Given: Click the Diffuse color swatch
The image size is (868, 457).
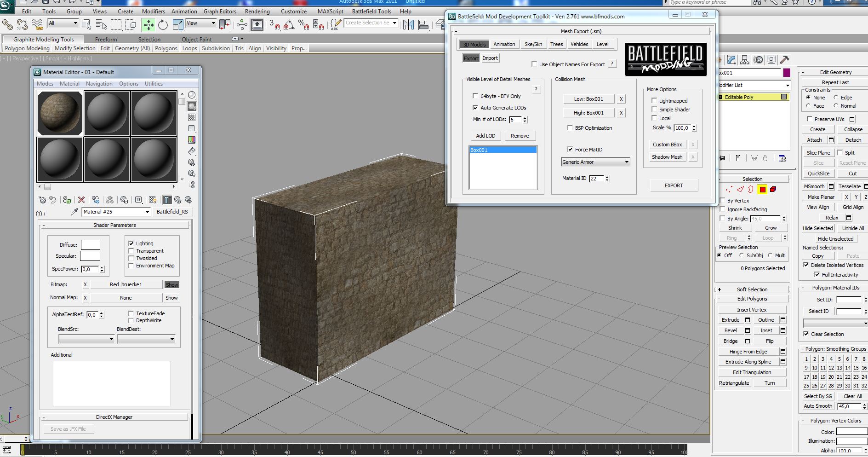Looking at the screenshot, I should pos(91,245).
